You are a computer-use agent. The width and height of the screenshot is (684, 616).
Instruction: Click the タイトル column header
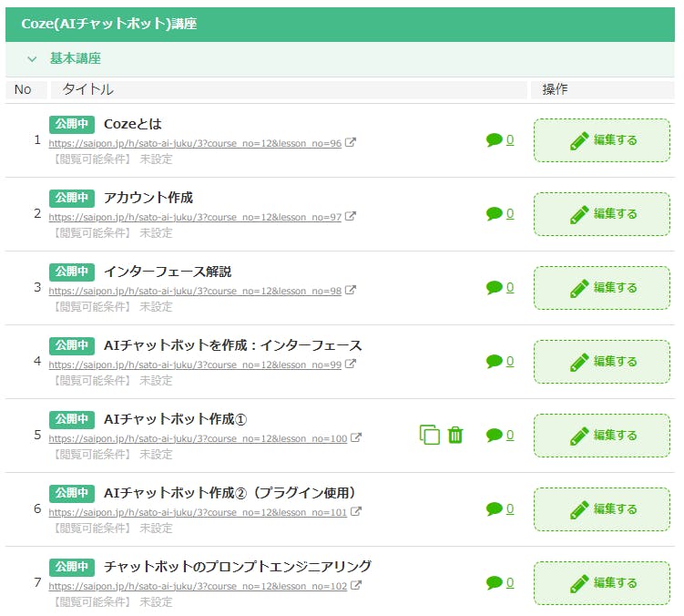point(87,89)
